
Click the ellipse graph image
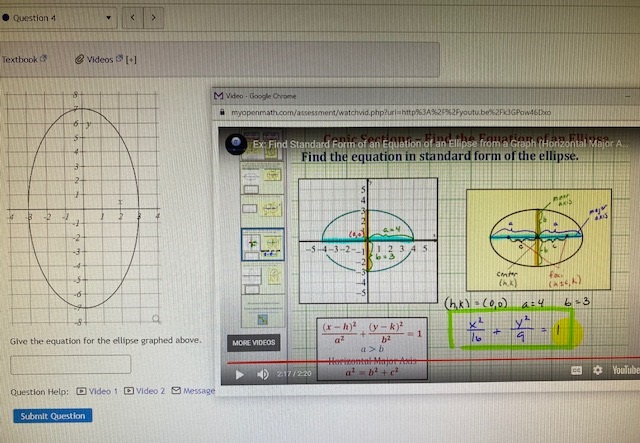[83, 208]
